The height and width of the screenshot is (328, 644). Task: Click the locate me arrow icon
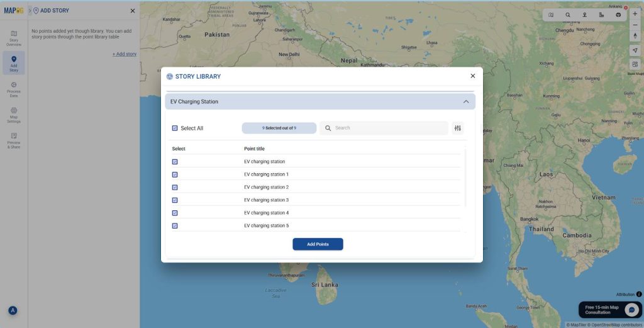click(635, 50)
